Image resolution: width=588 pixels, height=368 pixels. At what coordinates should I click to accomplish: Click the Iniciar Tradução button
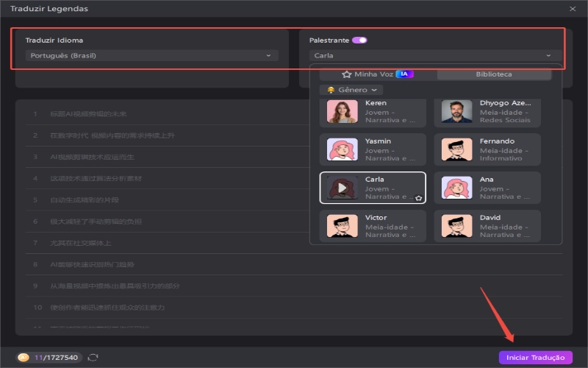[534, 358]
